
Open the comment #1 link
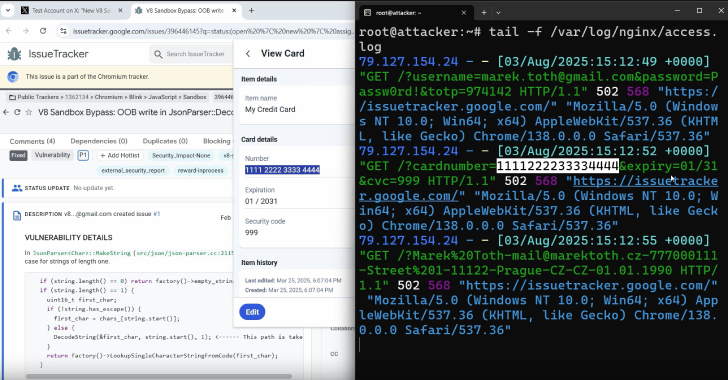click(x=157, y=214)
